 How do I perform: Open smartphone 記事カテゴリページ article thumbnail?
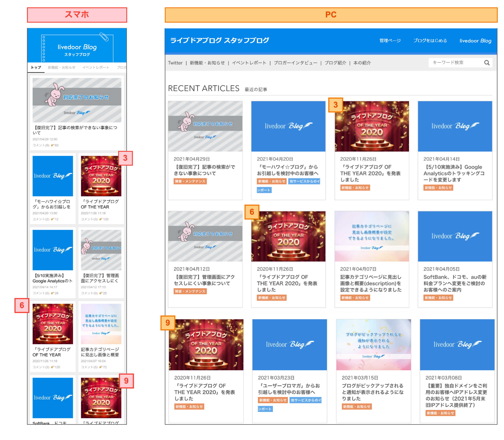point(101,324)
